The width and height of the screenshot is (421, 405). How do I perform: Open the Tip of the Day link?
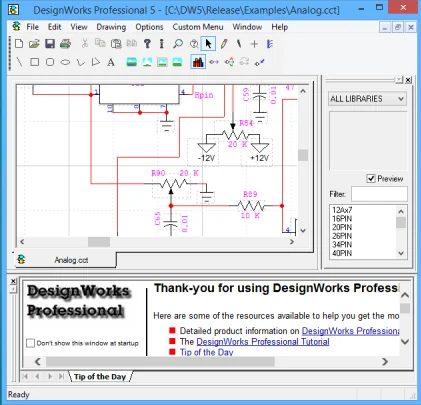206,352
